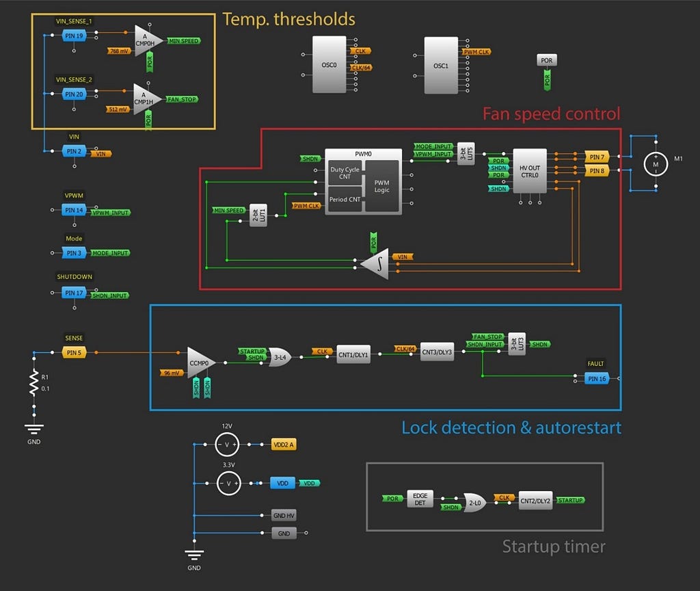This screenshot has width=700, height=591.
Task: Select the PIN 2 VIN block
Action: coord(74,151)
